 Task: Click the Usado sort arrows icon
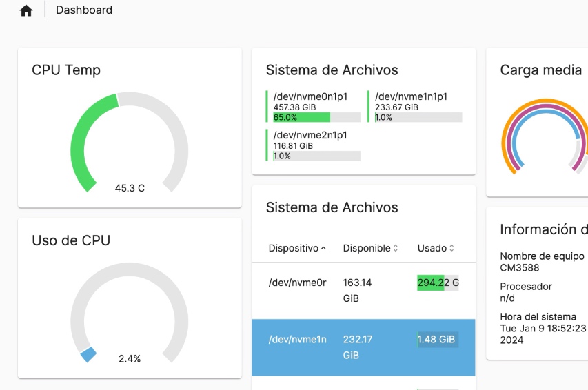tap(452, 248)
